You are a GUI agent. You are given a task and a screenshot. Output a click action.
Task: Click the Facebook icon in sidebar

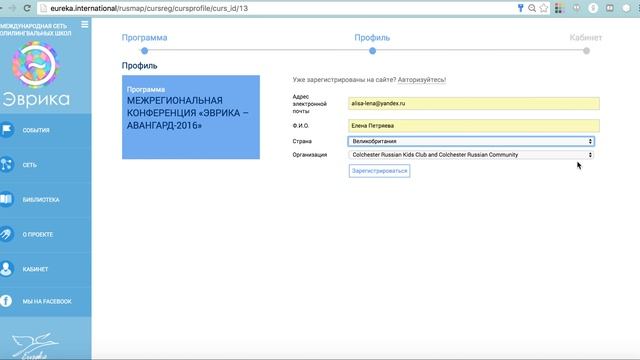[x=6, y=301]
